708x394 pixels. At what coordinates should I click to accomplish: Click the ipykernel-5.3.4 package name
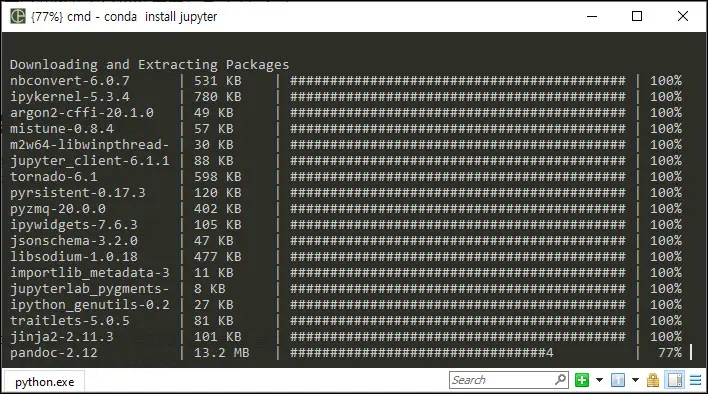[70, 97]
